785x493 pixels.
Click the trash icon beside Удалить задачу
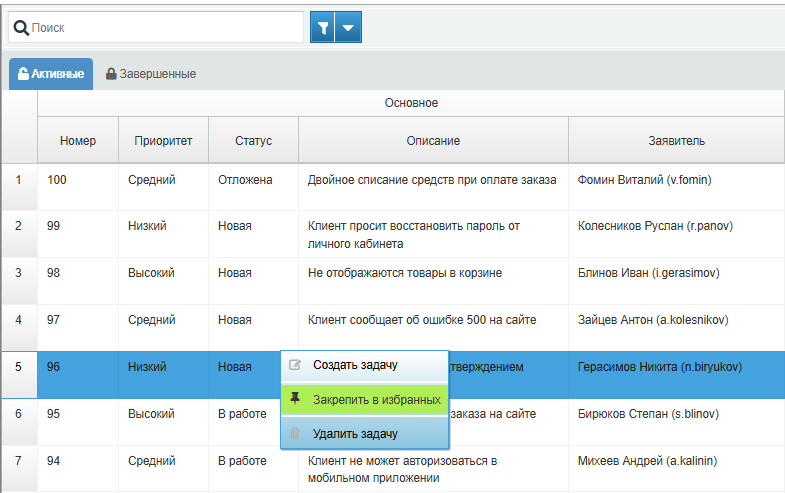tap(295, 433)
